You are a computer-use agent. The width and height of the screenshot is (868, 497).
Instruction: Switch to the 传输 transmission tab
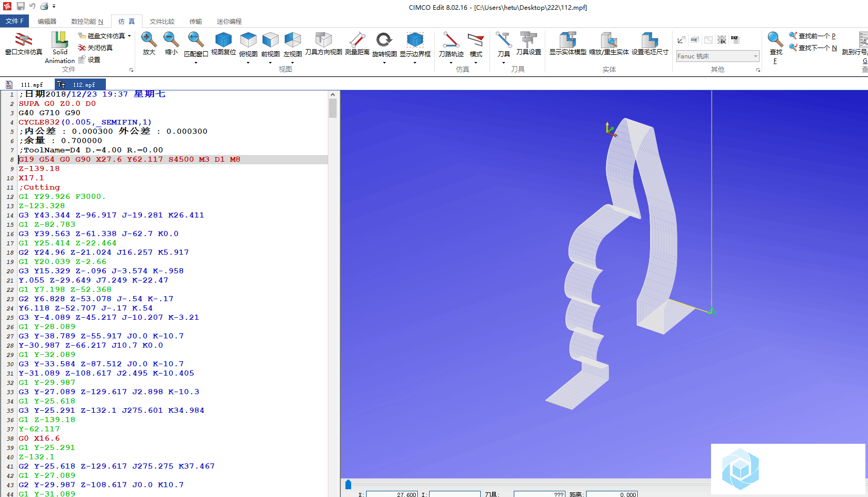click(196, 21)
